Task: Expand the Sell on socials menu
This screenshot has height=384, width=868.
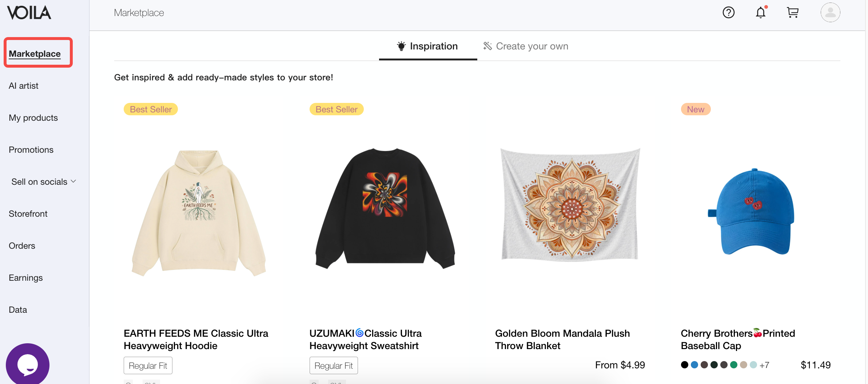Action: point(44,182)
